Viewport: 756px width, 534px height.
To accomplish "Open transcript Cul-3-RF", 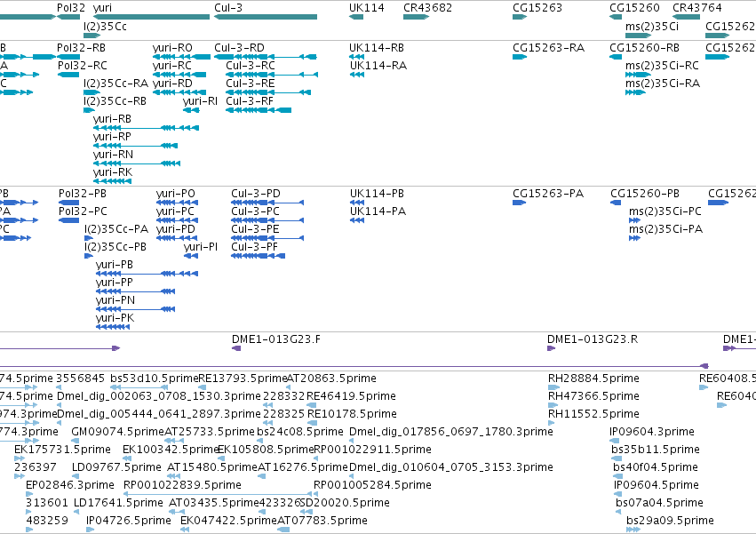I will click(x=250, y=101).
